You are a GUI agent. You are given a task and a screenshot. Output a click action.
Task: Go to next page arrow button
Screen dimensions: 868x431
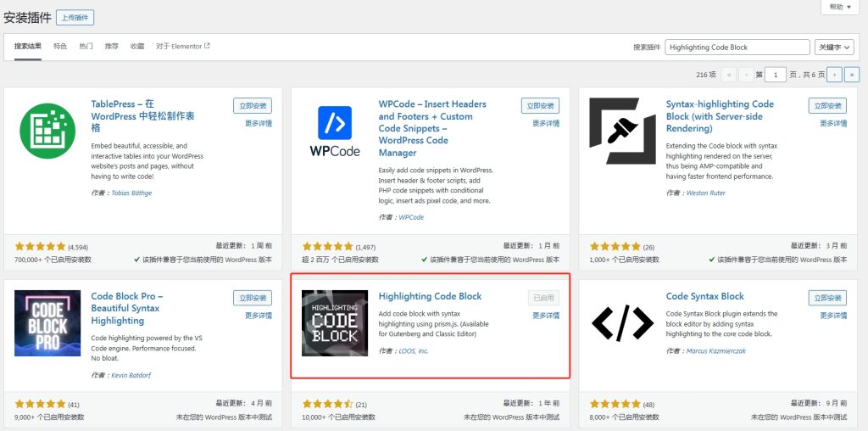pos(835,74)
